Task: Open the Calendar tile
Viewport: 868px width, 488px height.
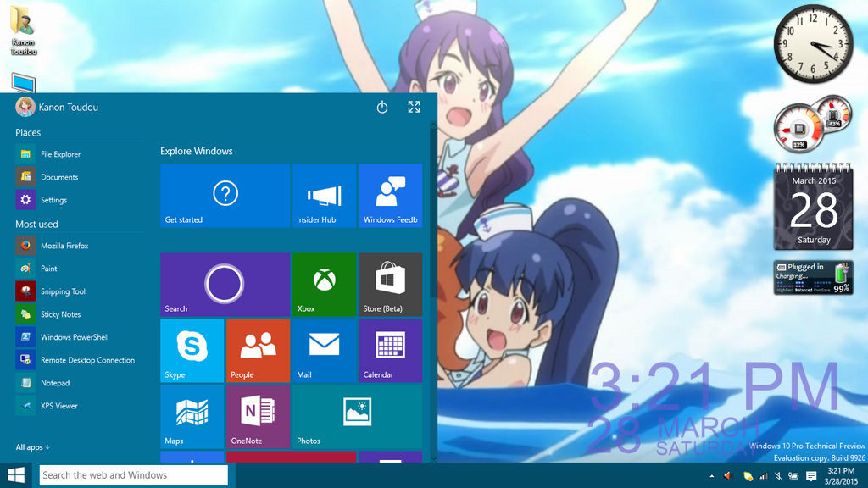Action: pyautogui.click(x=390, y=351)
